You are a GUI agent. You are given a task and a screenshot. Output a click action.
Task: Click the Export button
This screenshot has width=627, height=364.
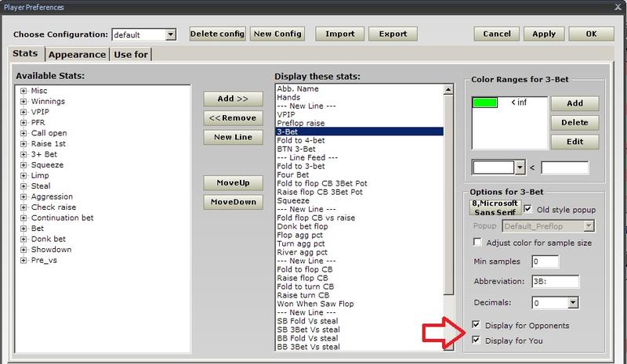[393, 34]
